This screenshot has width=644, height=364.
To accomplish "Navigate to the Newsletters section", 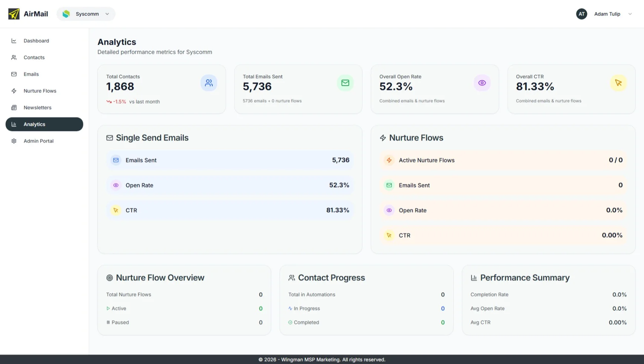I will [37, 107].
